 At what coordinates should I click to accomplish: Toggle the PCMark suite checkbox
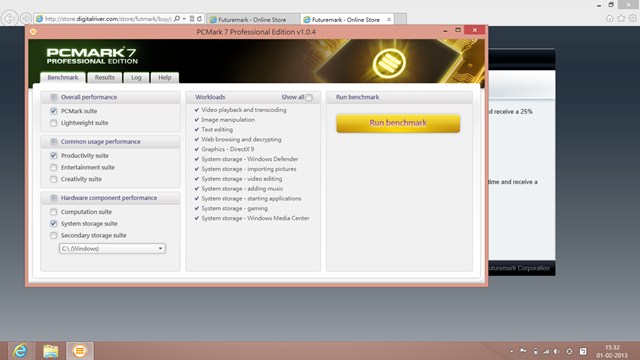[x=53, y=111]
